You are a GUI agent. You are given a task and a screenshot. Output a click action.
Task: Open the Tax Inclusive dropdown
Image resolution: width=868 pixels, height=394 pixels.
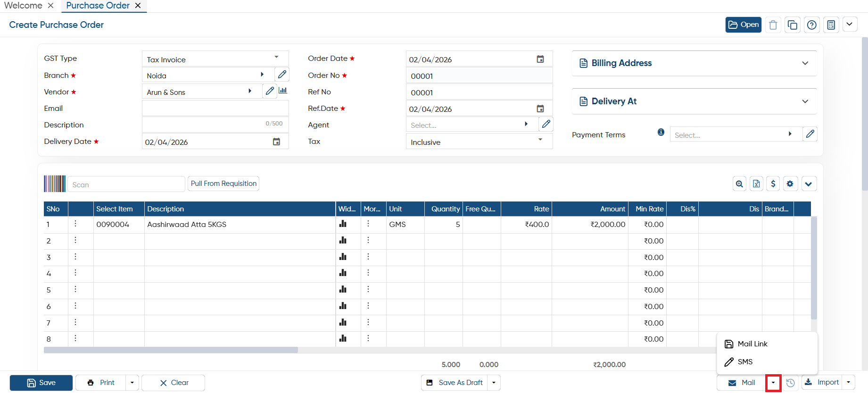coord(479,142)
